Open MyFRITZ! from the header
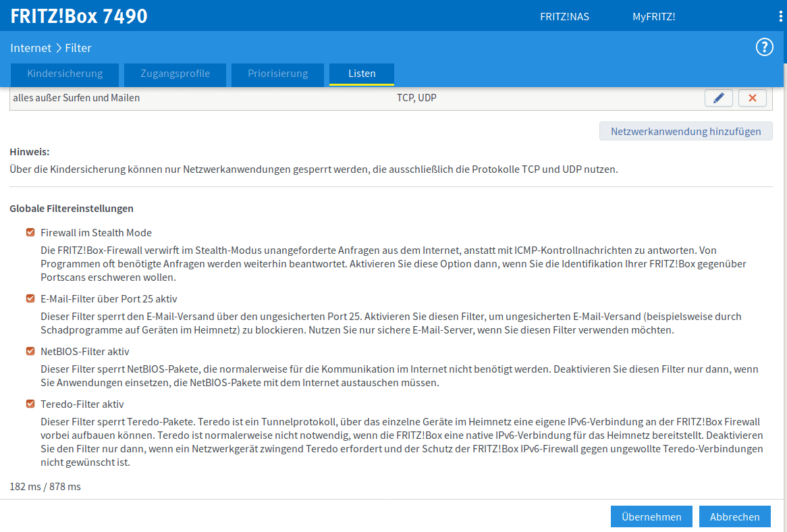Screen dimensions: 787x532 click(653, 17)
